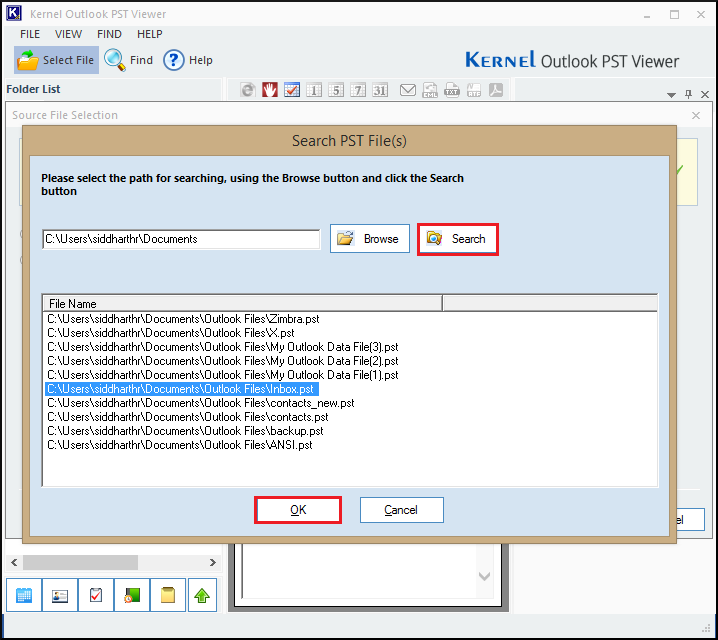Screen dimensions: 718x640
Task: Select My Outlook Data File(1).pst row
Action: tap(223, 375)
